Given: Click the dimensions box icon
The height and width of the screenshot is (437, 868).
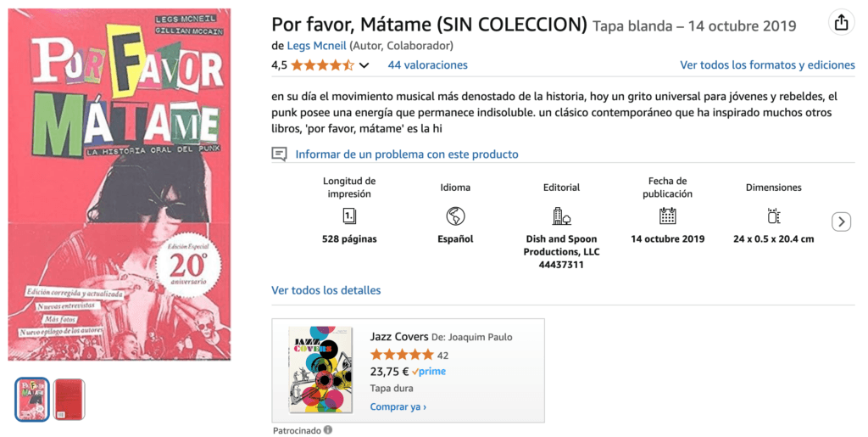Looking at the screenshot, I should coord(773,216).
